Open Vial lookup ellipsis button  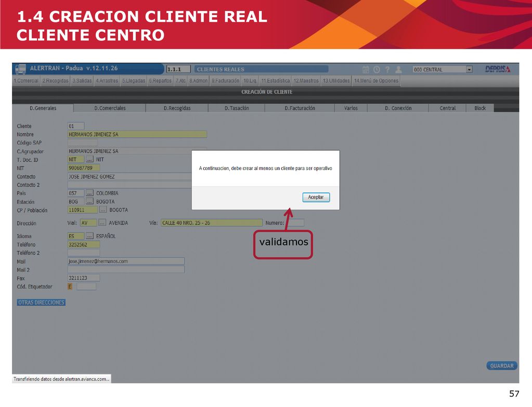point(102,223)
